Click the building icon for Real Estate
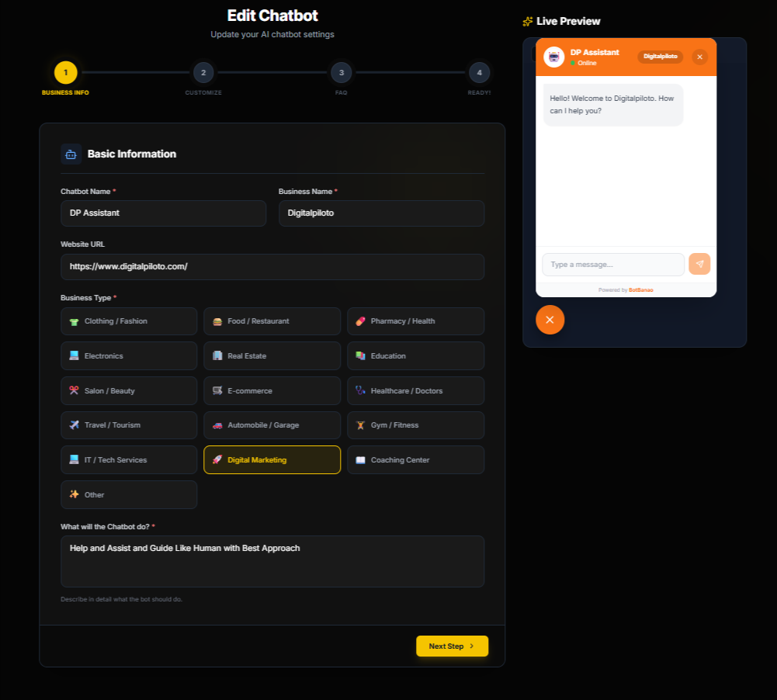The width and height of the screenshot is (777, 700). pyautogui.click(x=217, y=355)
